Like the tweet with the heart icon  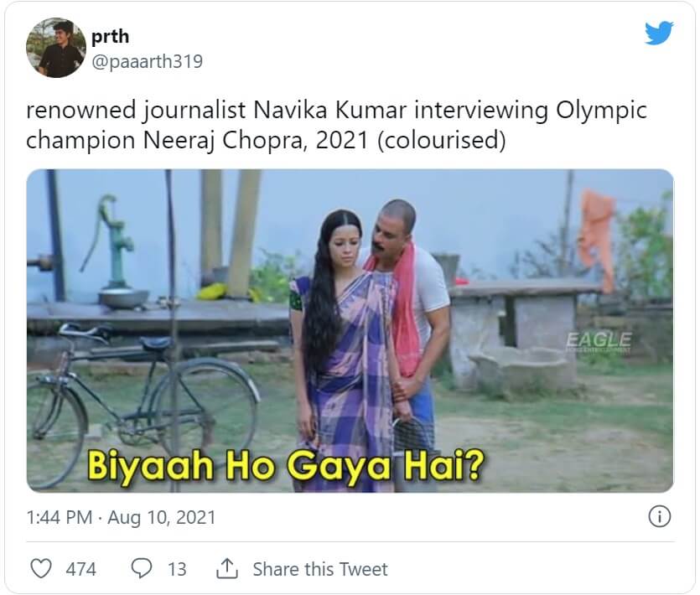41,569
